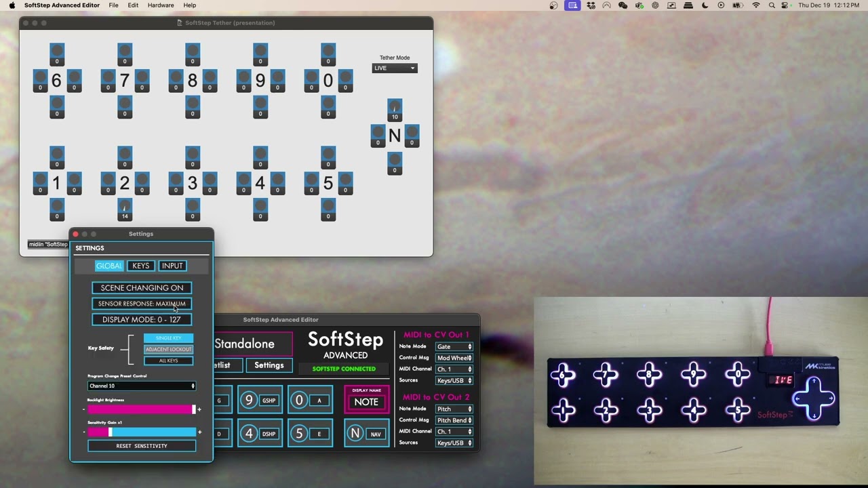Open CV Out 2 Pitch Bend dropdown
This screenshot has width=868, height=488.
(454, 420)
